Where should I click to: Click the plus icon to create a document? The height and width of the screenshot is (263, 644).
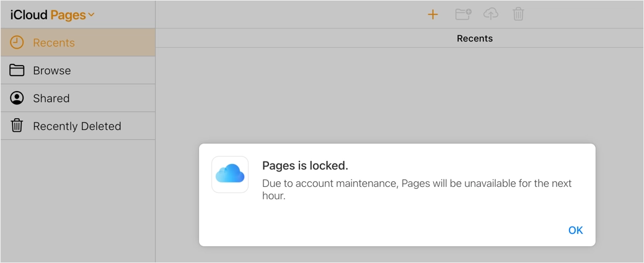tap(433, 14)
